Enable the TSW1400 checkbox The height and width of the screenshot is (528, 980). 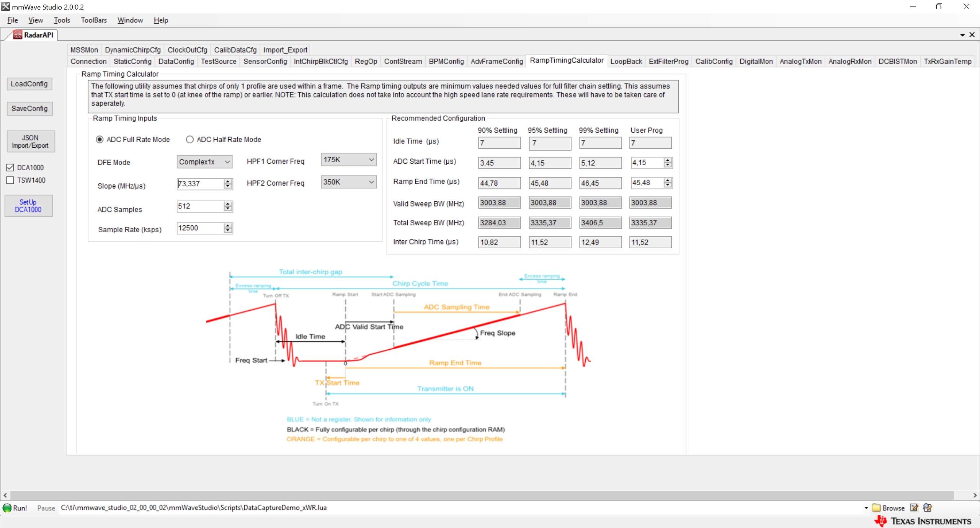click(x=10, y=180)
